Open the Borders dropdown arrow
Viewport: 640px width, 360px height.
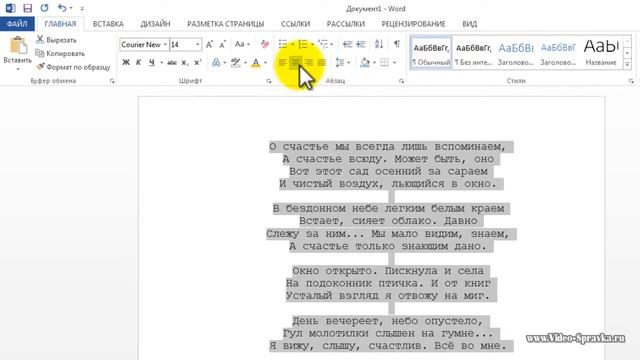[x=394, y=63]
